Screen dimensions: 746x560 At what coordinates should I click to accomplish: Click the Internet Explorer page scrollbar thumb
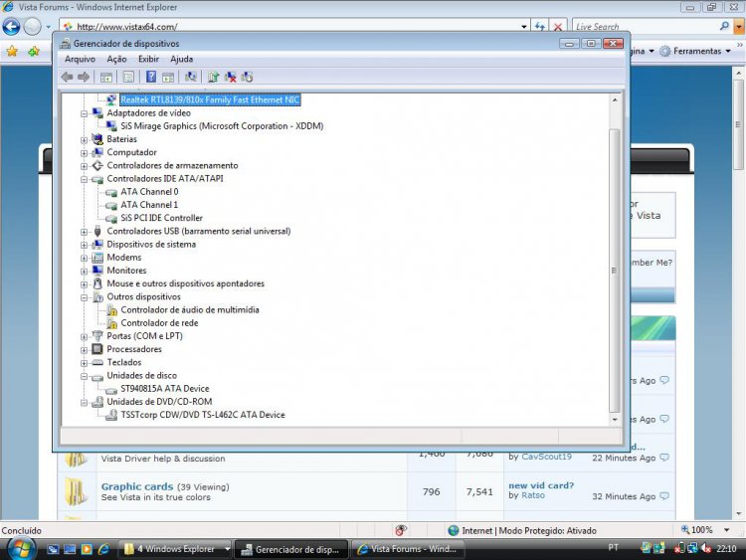click(738, 124)
